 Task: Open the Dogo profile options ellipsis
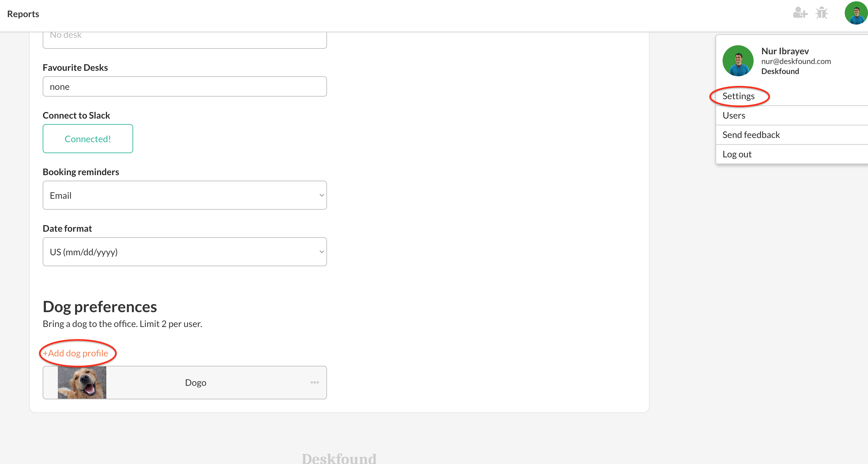tap(315, 383)
